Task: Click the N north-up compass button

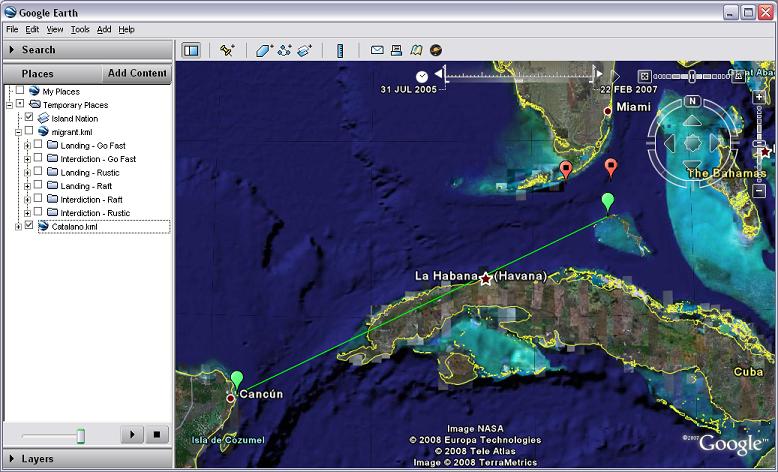Action: point(693,101)
